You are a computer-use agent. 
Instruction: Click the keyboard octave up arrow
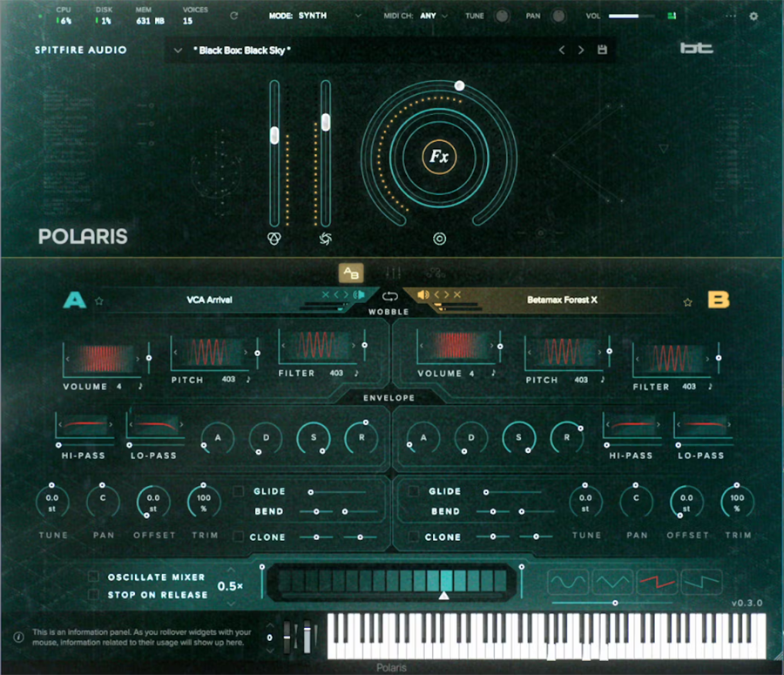tap(270, 625)
